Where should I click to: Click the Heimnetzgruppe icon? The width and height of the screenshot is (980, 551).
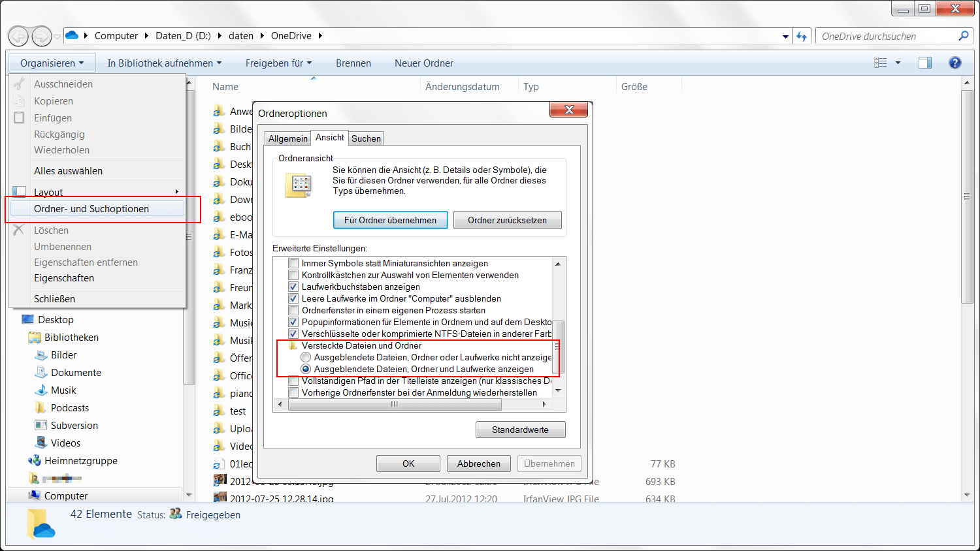(x=35, y=460)
